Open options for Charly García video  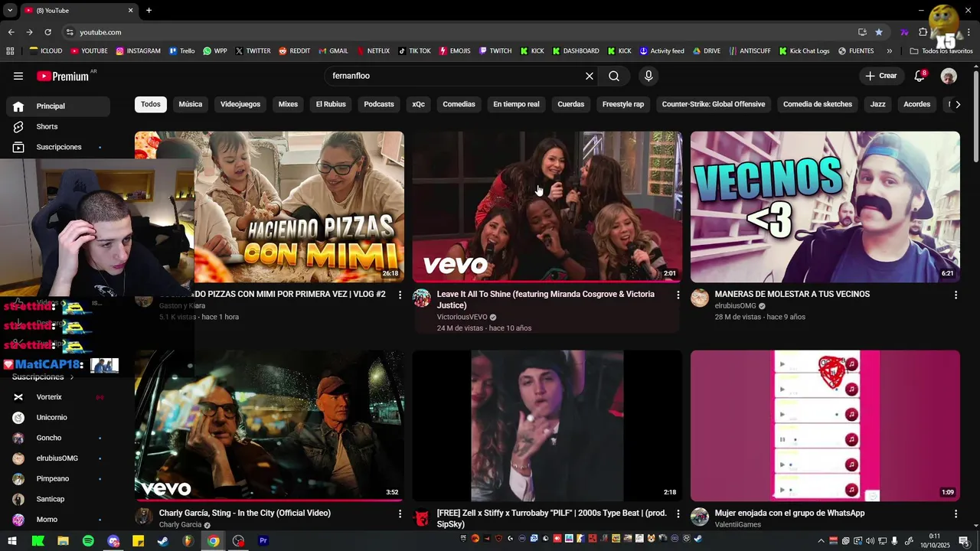click(400, 514)
